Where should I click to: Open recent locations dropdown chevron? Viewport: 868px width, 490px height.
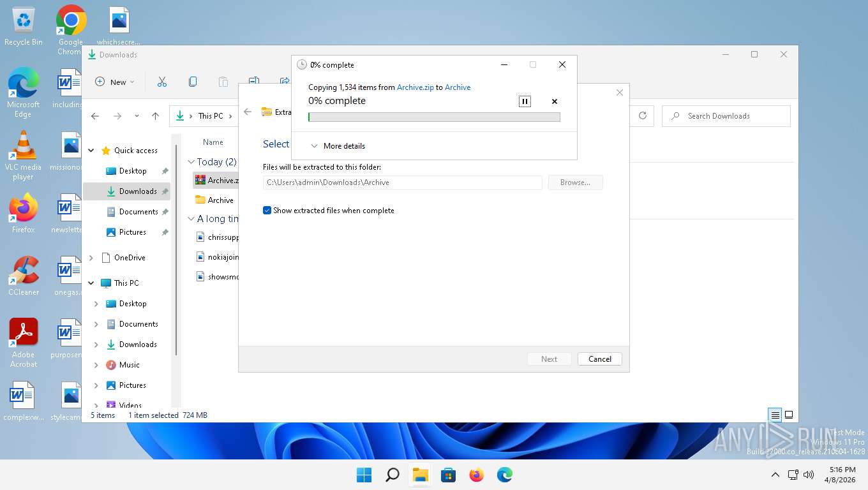137,116
